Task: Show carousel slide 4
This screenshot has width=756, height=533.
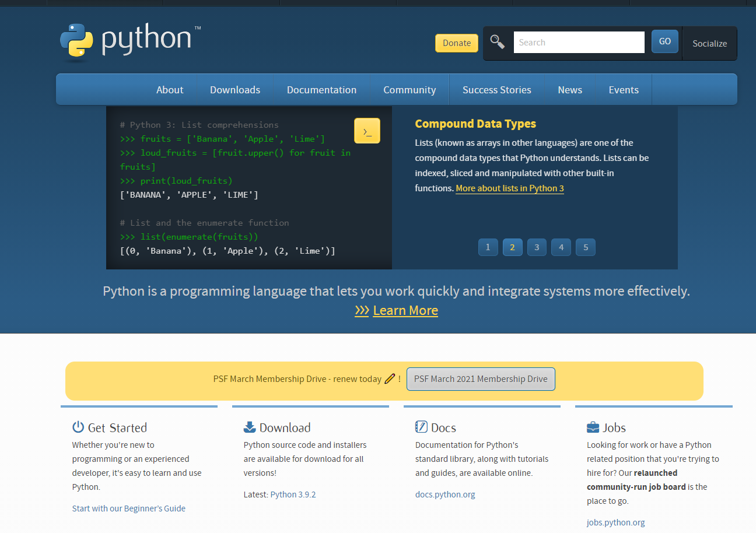Action: pyautogui.click(x=561, y=247)
